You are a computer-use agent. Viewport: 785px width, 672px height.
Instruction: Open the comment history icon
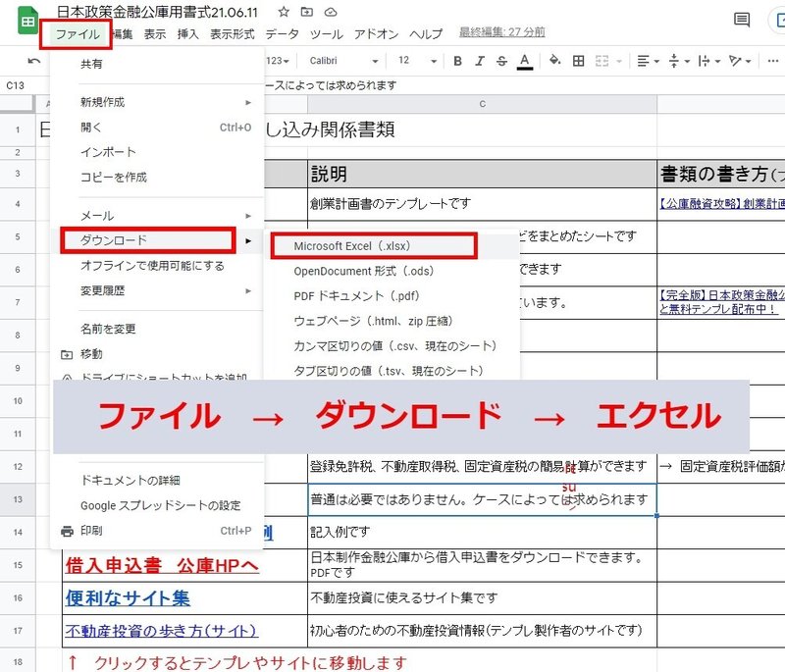[x=742, y=20]
